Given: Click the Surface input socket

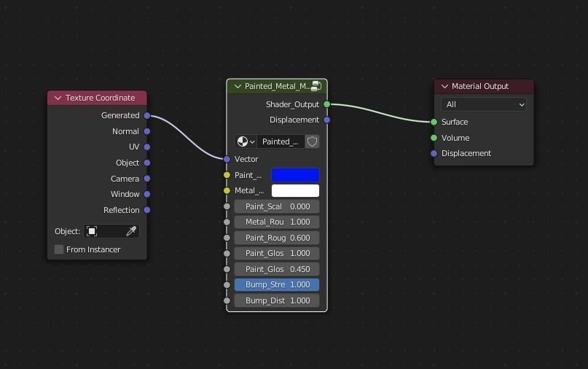Looking at the screenshot, I should coord(434,122).
